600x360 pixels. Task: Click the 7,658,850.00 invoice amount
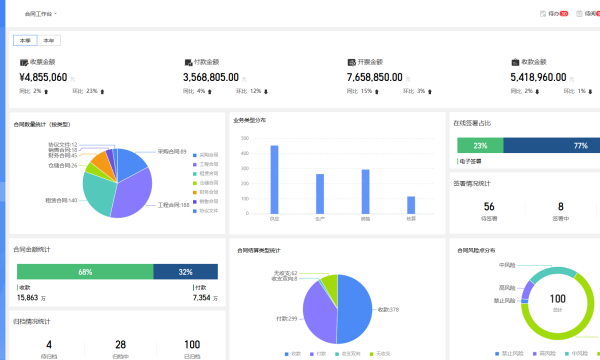pyautogui.click(x=375, y=77)
